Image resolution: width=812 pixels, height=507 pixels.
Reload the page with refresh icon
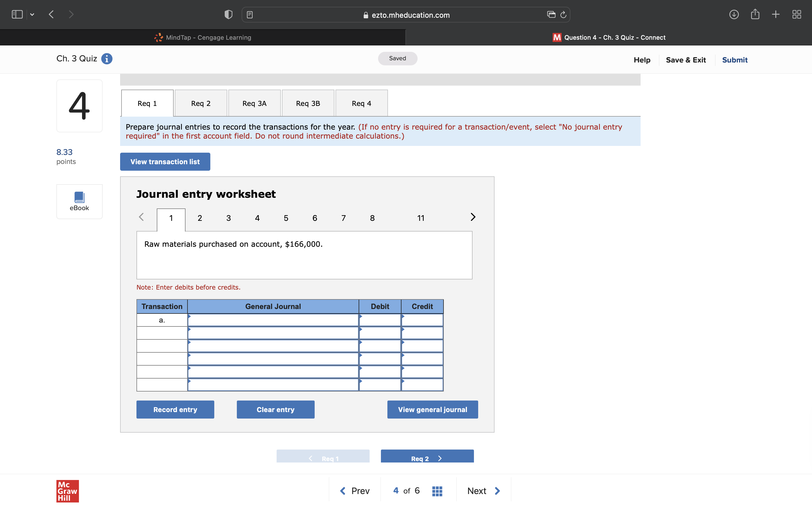563,14
